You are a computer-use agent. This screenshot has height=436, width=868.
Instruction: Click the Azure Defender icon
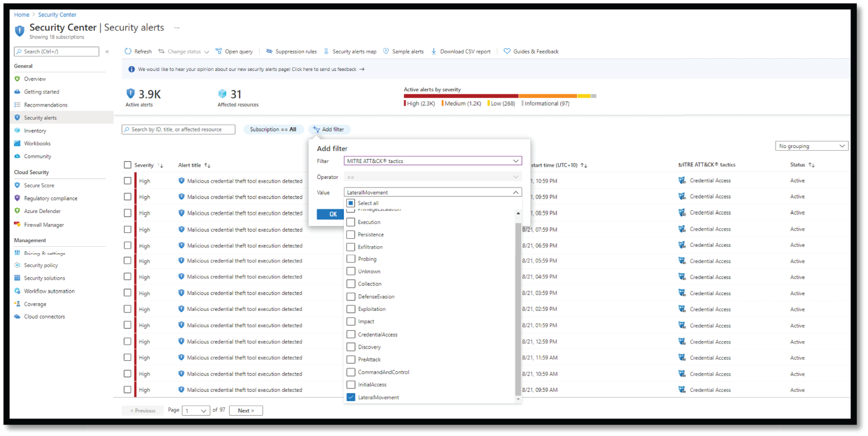pos(17,211)
